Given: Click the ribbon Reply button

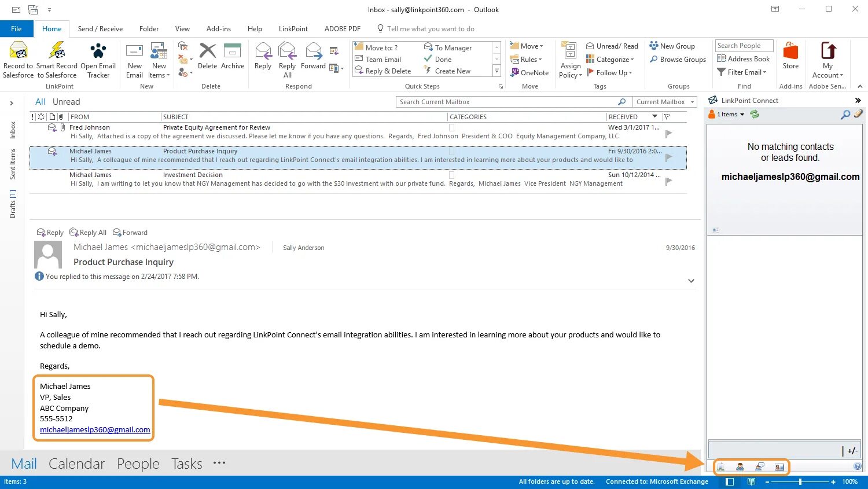Looking at the screenshot, I should point(263,56).
